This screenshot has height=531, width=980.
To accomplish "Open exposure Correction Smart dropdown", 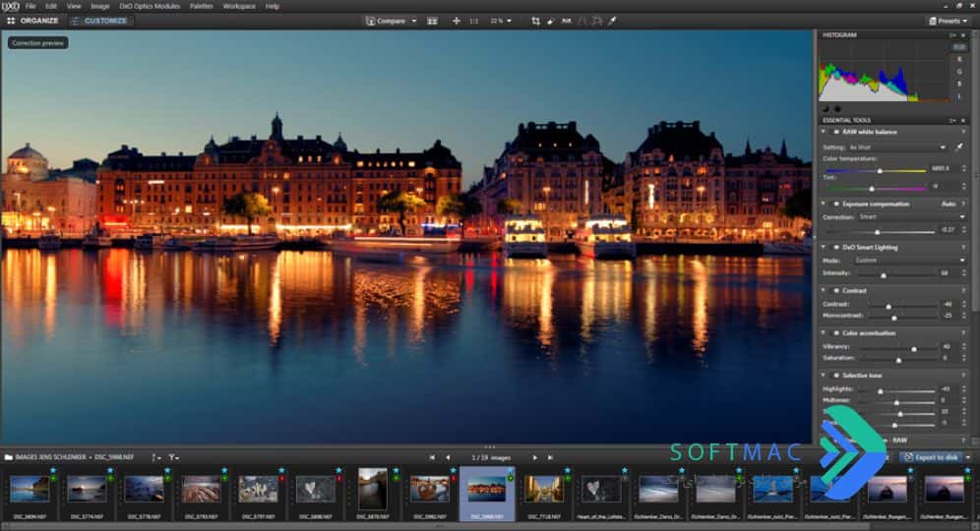I will click(912, 216).
